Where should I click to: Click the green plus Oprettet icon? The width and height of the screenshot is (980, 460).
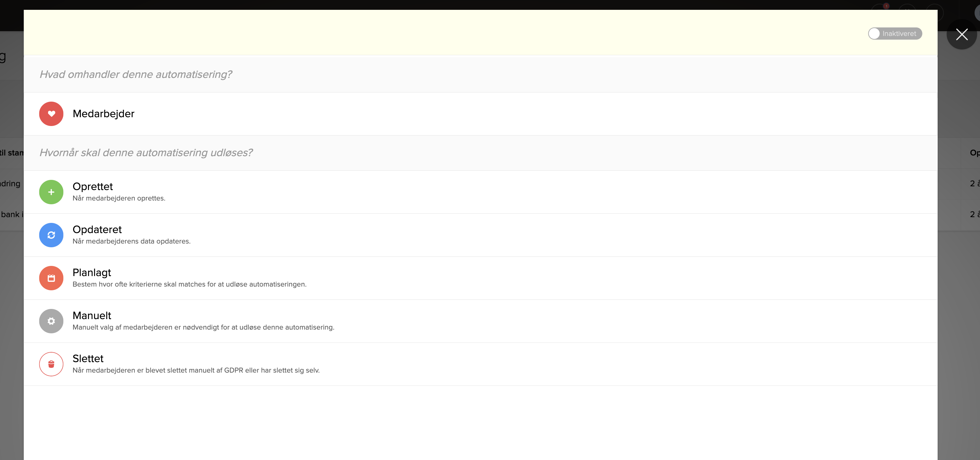click(x=51, y=192)
